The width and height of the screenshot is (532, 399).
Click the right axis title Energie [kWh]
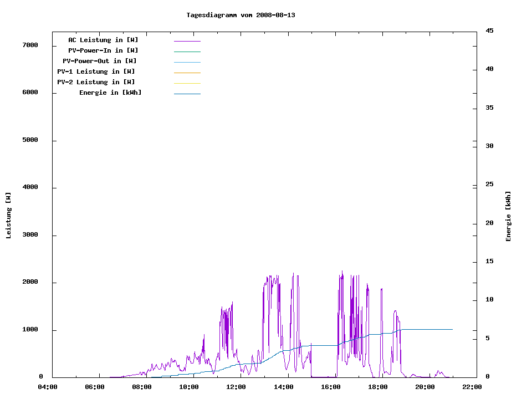[x=508, y=216]
